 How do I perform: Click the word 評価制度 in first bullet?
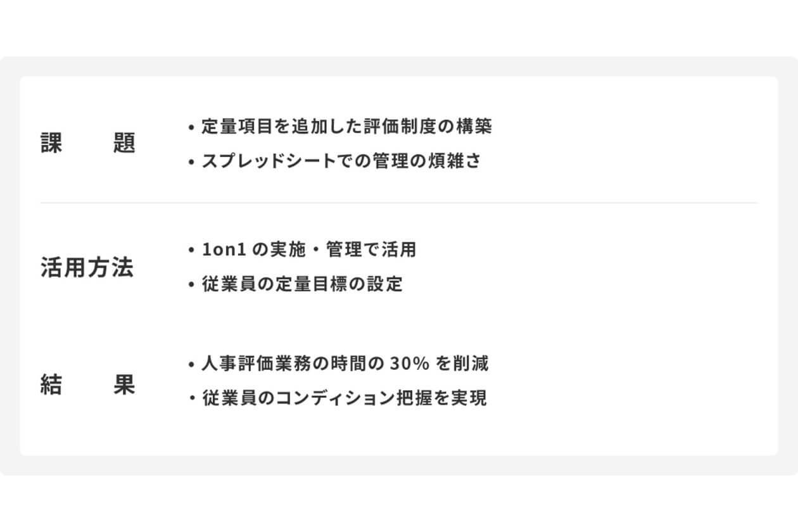tap(400, 127)
